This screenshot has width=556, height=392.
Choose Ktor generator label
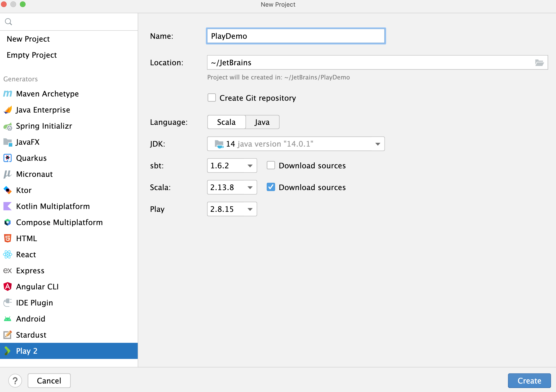pyautogui.click(x=24, y=190)
